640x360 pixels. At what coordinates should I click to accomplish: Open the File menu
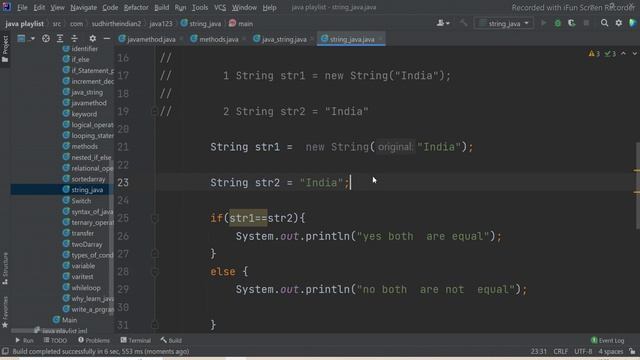pos(22,7)
